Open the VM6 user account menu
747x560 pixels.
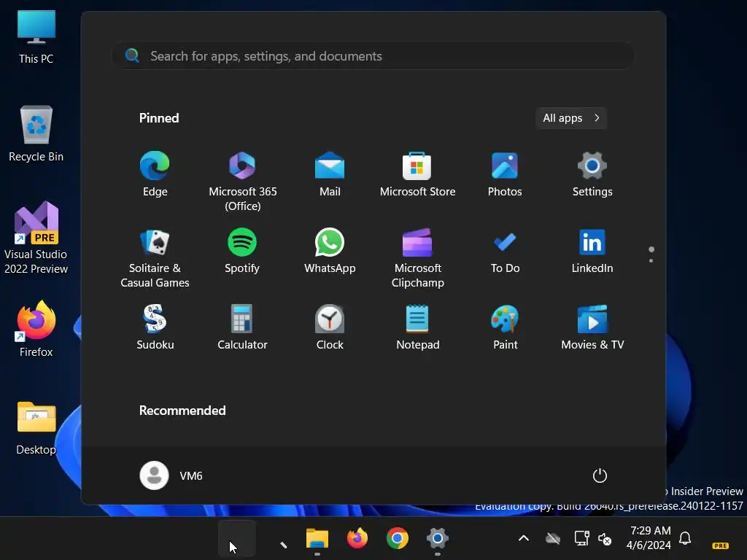click(x=171, y=475)
